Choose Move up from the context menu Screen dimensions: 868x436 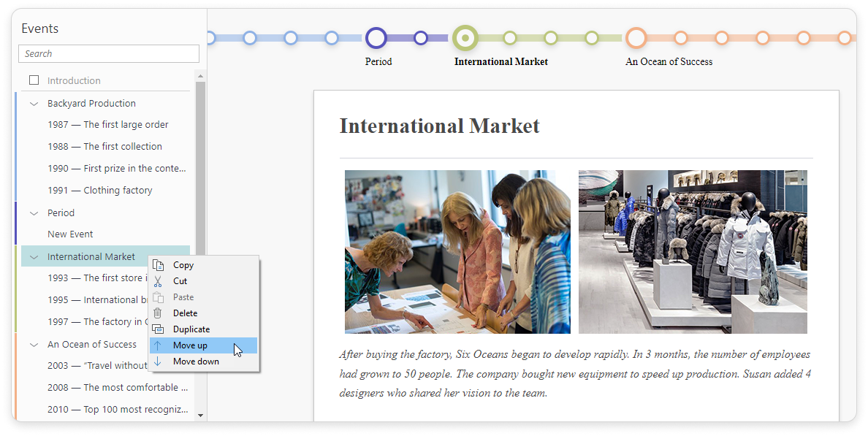point(204,345)
